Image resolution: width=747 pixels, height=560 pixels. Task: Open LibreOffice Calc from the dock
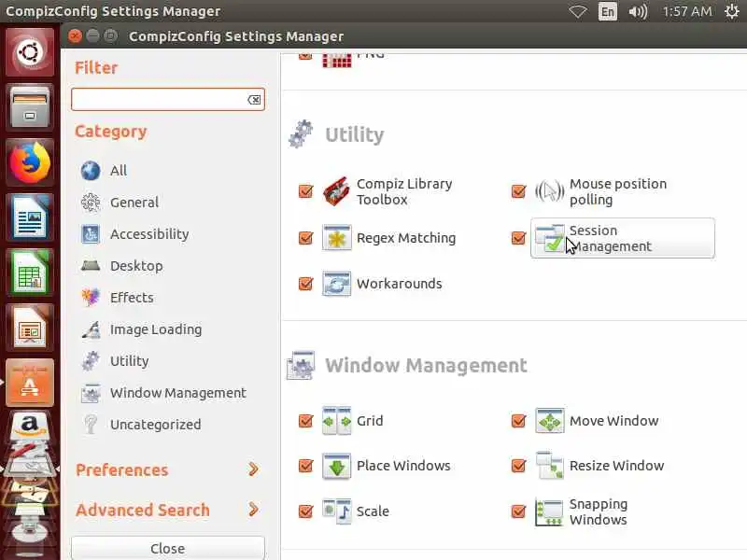tap(30, 273)
